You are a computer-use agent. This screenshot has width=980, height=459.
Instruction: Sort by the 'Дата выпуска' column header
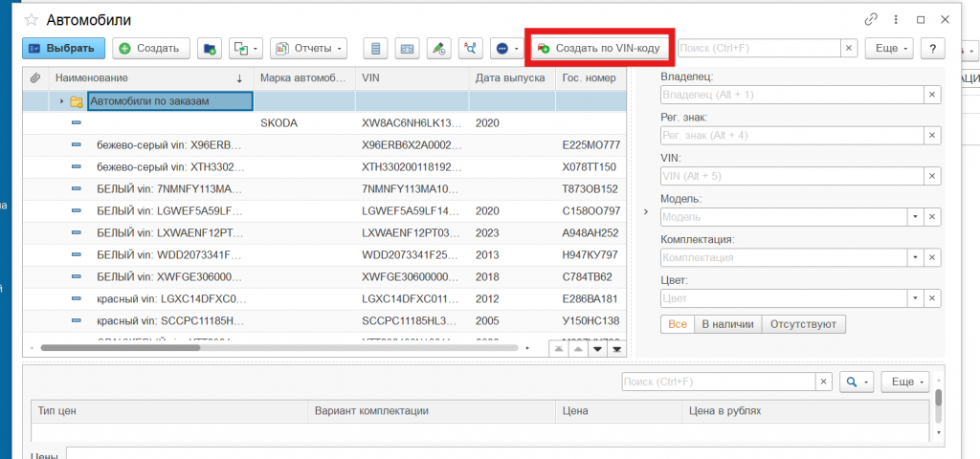tap(510, 77)
